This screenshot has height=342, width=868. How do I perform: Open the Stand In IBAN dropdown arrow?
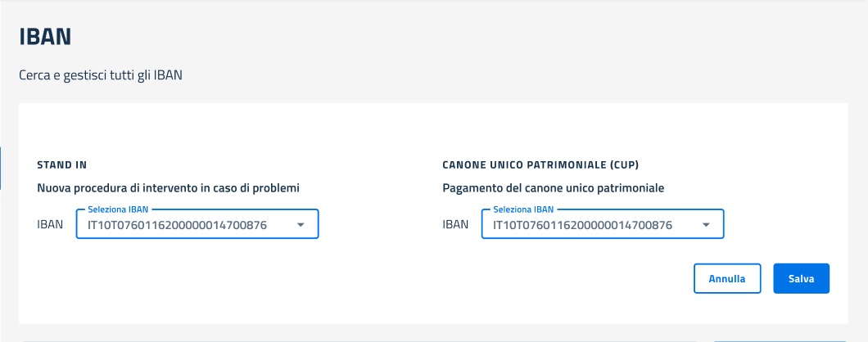coord(301,225)
